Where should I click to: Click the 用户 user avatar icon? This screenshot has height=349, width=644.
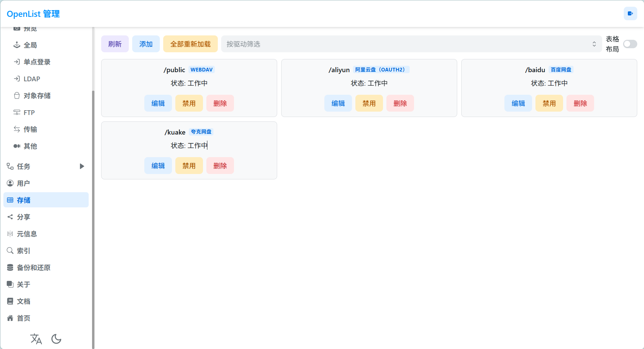pos(10,183)
